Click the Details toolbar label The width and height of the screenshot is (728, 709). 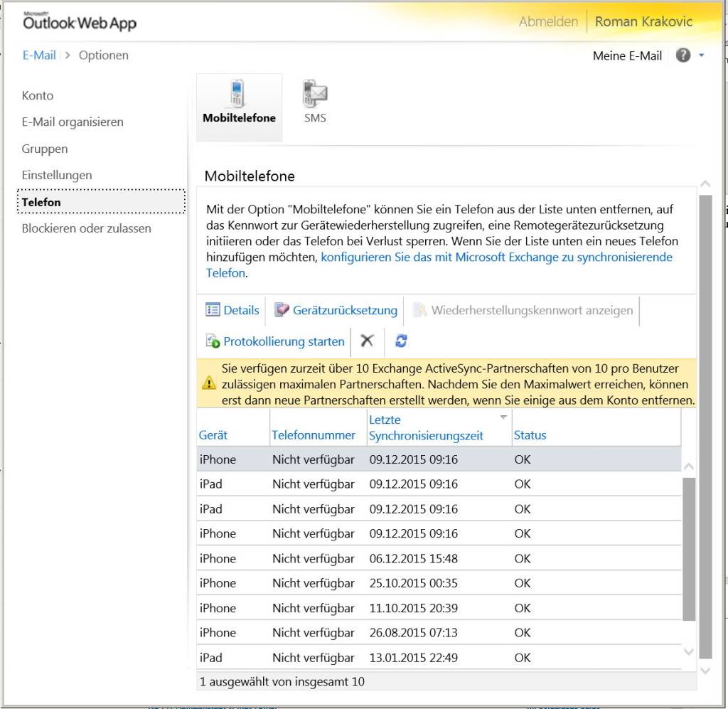click(x=241, y=310)
